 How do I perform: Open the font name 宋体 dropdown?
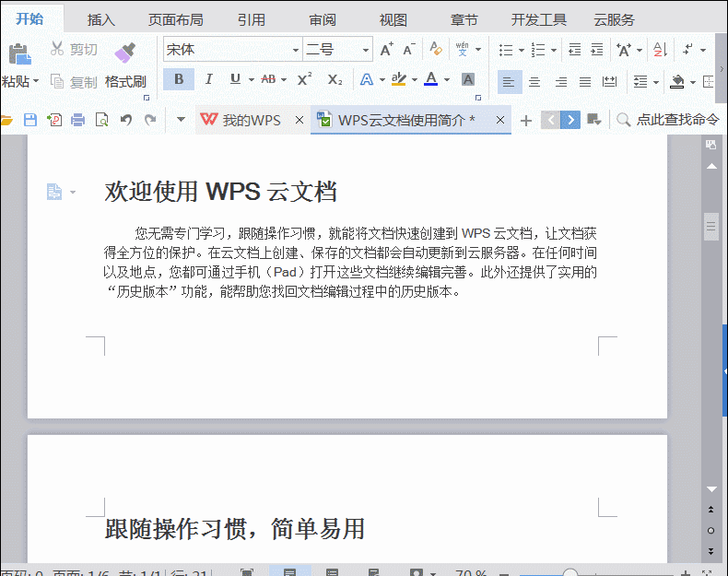click(295, 50)
